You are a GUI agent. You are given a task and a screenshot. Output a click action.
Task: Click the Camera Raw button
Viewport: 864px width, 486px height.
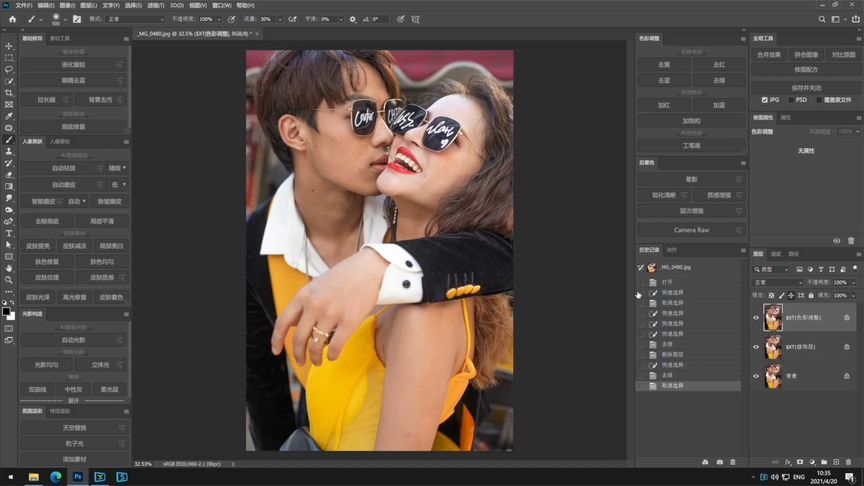coord(691,230)
